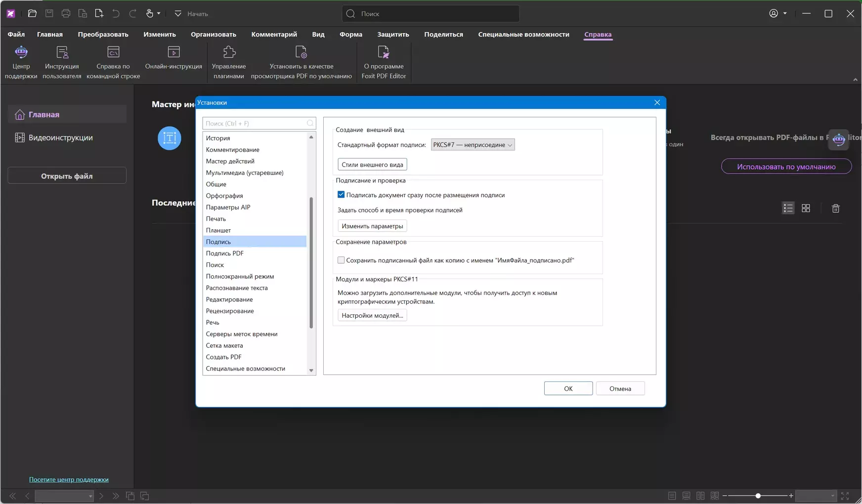This screenshot has height=504, width=862.
Task: Open Справка по командной строке
Action: (x=113, y=62)
